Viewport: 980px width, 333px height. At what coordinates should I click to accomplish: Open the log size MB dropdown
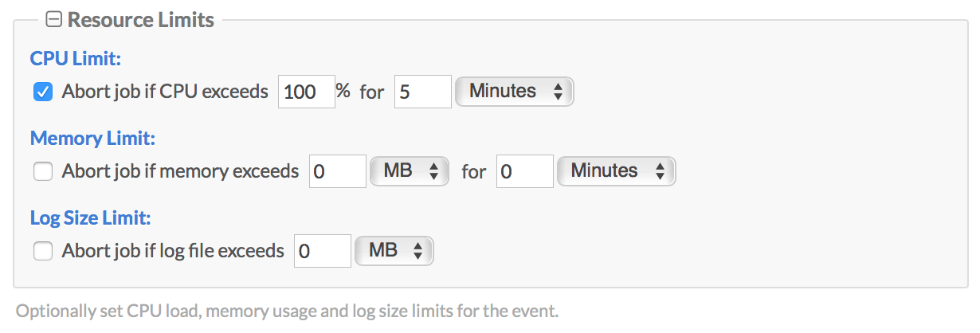pyautogui.click(x=394, y=251)
